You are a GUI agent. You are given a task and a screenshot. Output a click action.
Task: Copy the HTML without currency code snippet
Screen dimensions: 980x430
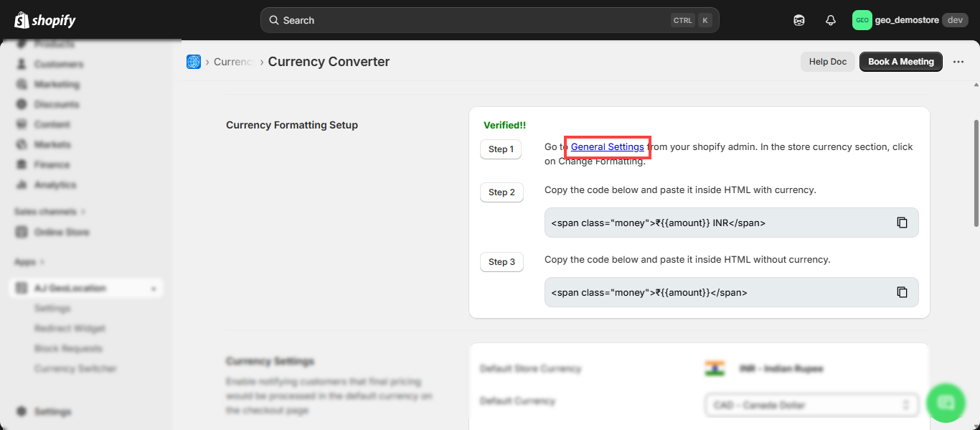coord(902,292)
